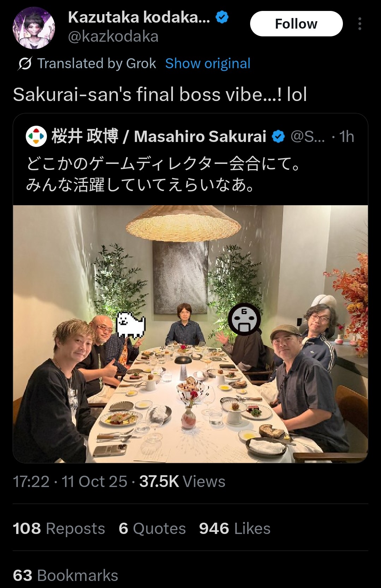Click the 37.5K Views counter
381x588 pixels.
click(x=182, y=481)
